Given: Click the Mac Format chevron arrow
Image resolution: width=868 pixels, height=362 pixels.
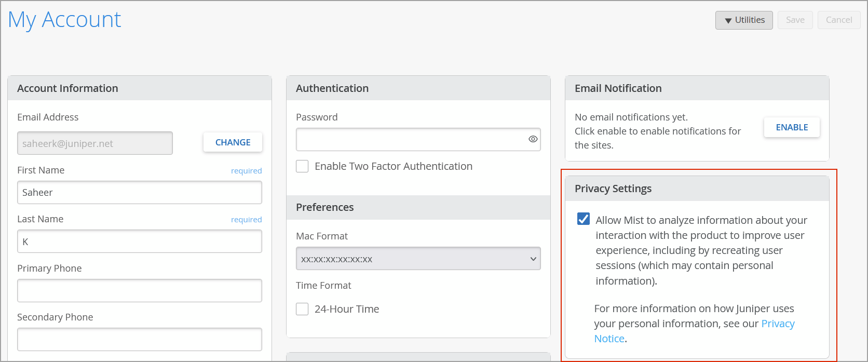Looking at the screenshot, I should pos(533,259).
